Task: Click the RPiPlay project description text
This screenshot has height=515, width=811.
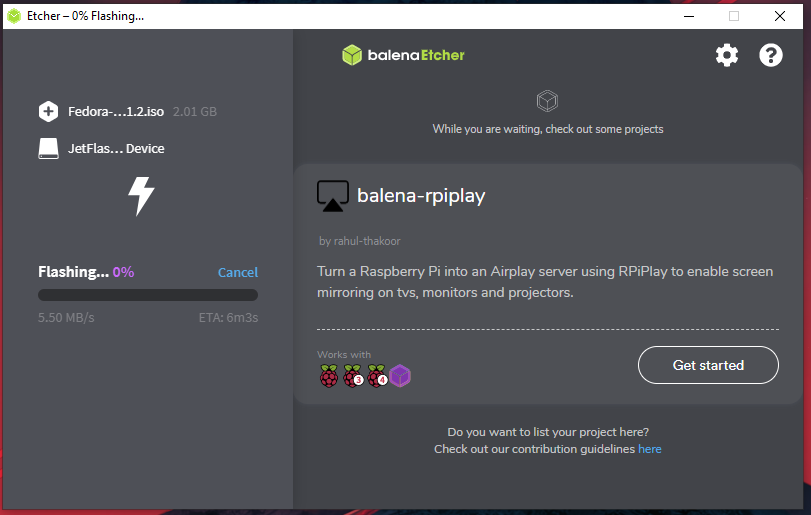Action: point(545,282)
